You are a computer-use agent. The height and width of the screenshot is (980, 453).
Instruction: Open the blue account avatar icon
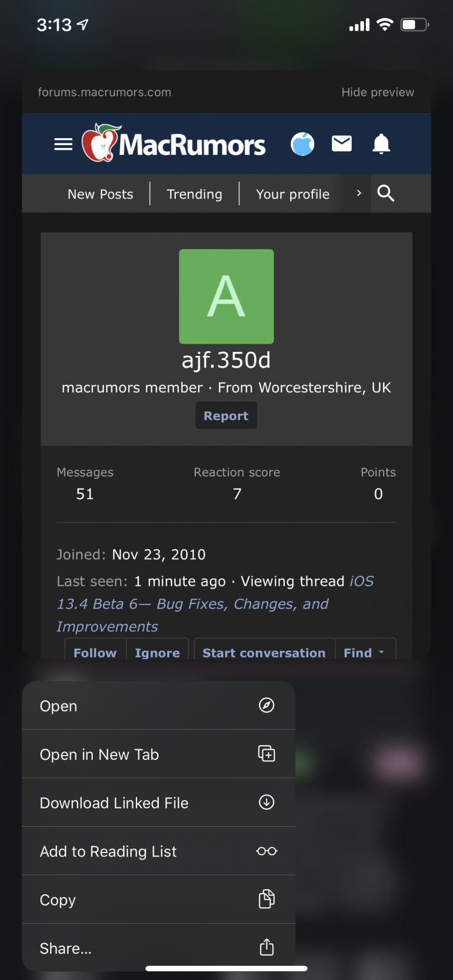point(303,144)
